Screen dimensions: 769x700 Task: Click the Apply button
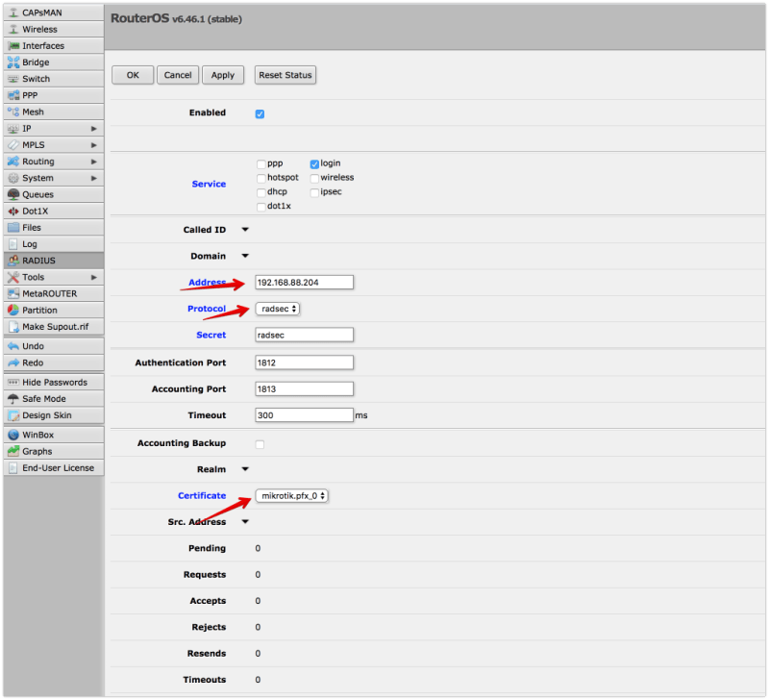(x=223, y=75)
